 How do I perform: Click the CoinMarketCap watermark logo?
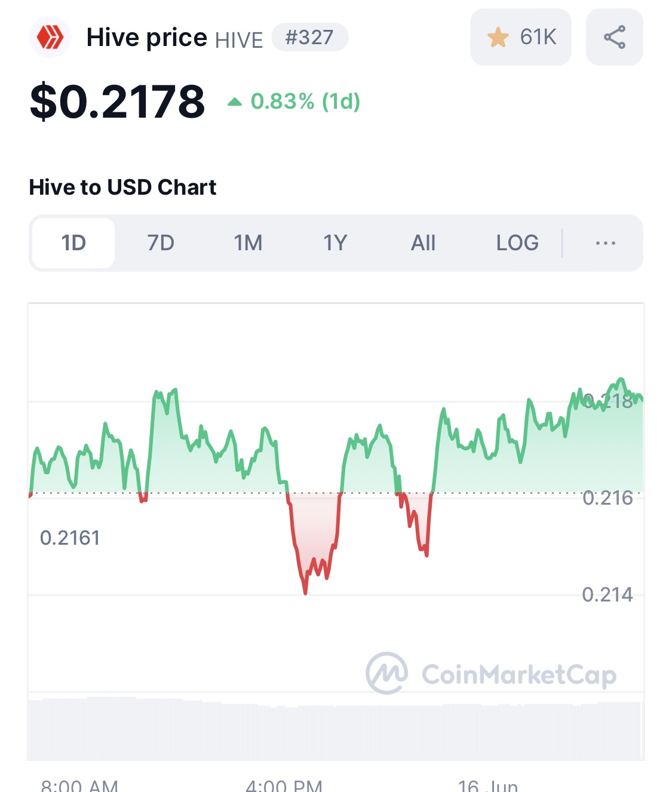tap(387, 673)
